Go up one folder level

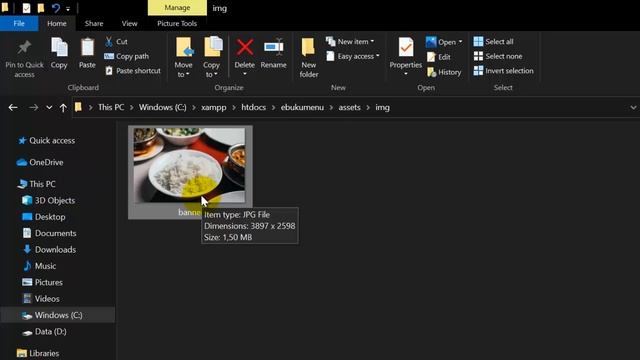tap(63, 108)
